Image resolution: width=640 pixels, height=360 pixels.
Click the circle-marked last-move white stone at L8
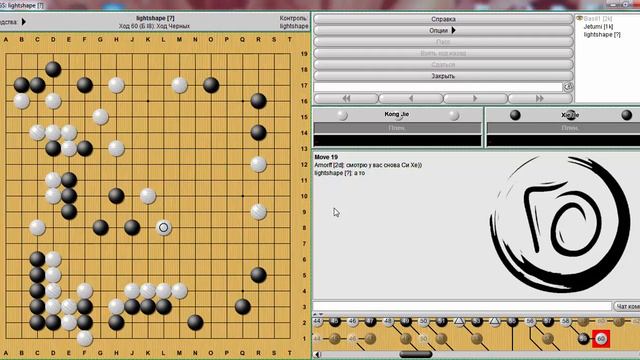(x=164, y=228)
